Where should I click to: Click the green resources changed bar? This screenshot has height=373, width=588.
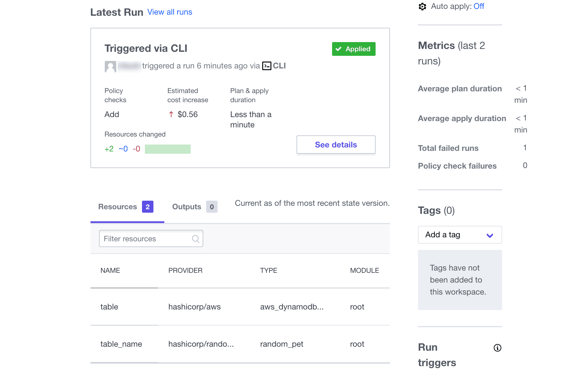[168, 149]
